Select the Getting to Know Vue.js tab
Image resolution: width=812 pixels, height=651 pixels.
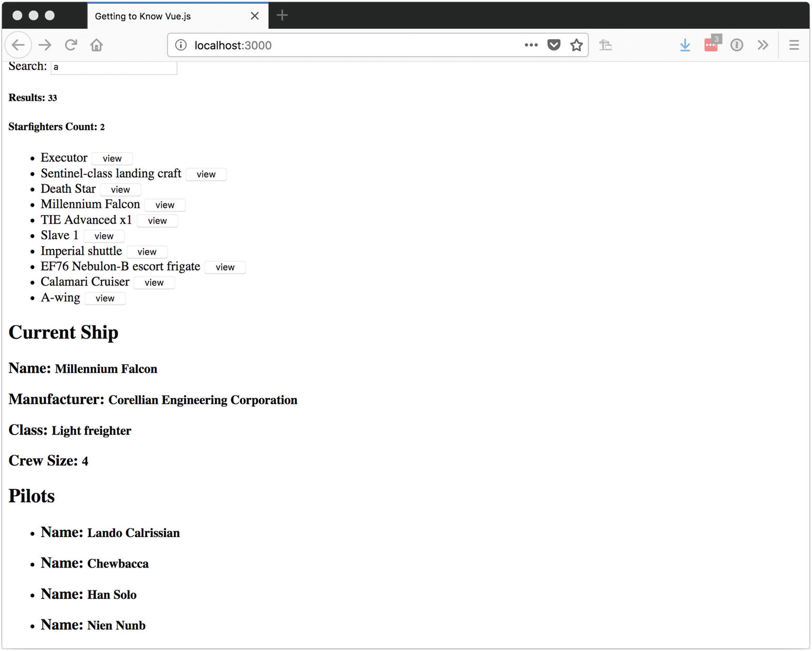coord(178,16)
